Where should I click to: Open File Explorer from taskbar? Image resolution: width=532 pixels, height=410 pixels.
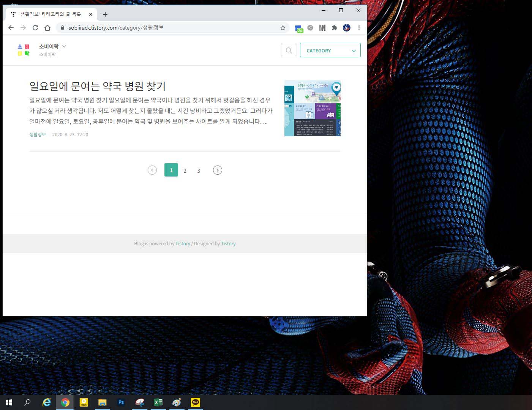point(103,402)
